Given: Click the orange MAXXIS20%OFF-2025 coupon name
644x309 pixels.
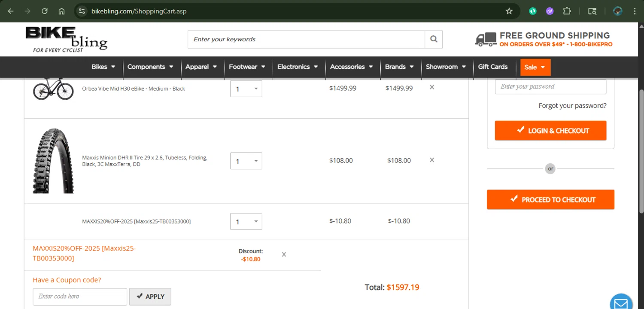Looking at the screenshot, I should (84, 253).
